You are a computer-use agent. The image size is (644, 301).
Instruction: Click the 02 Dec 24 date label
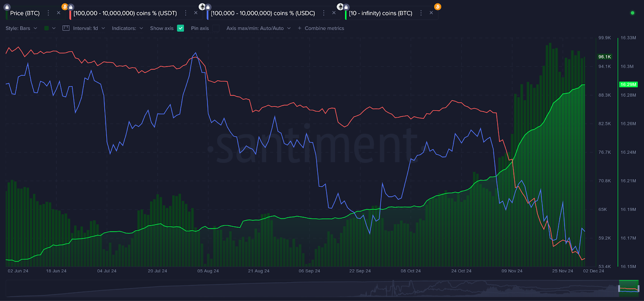[594, 271]
